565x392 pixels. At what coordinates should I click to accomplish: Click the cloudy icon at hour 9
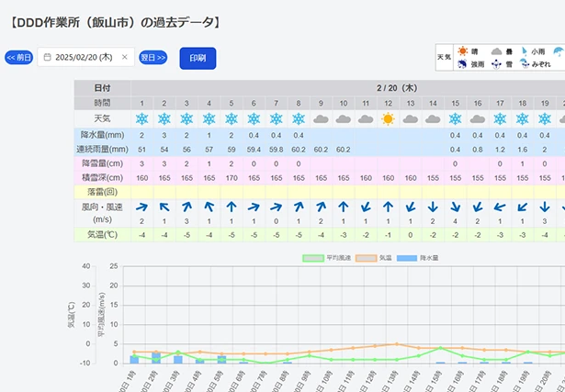click(321, 119)
